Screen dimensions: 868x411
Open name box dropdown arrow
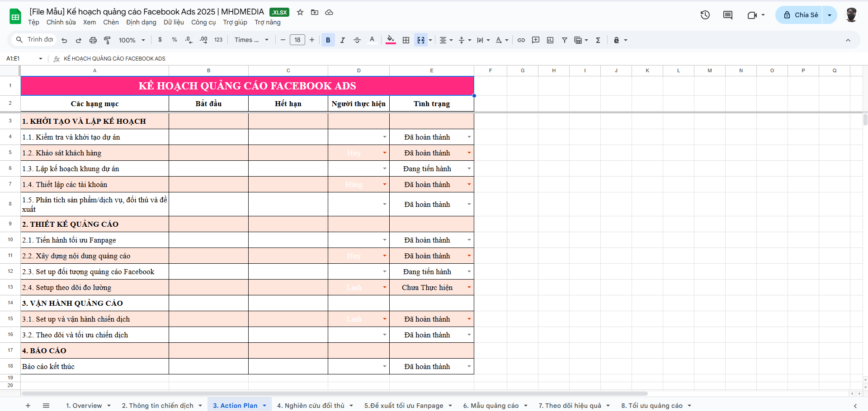tap(41, 59)
